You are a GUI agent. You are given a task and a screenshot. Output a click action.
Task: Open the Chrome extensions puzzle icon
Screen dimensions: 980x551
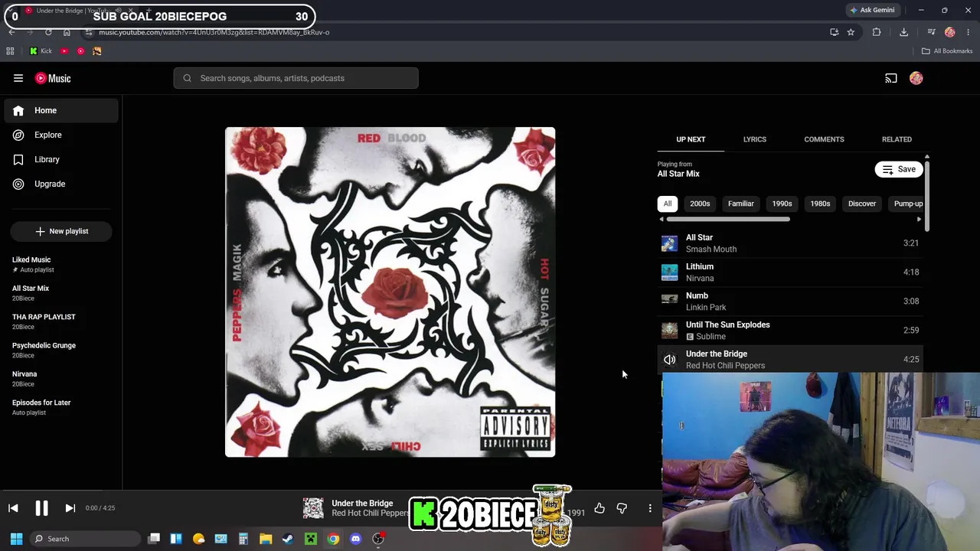point(877,32)
